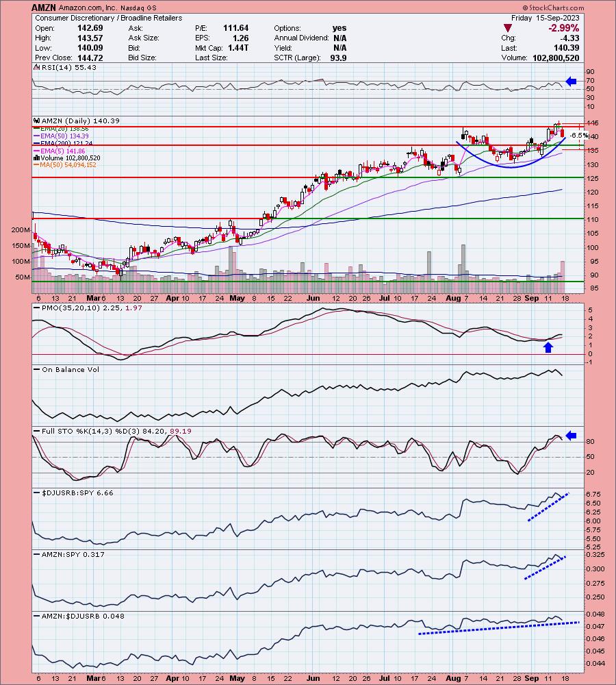
Task: Click the 85 price axis label
Action: pyautogui.click(x=594, y=288)
